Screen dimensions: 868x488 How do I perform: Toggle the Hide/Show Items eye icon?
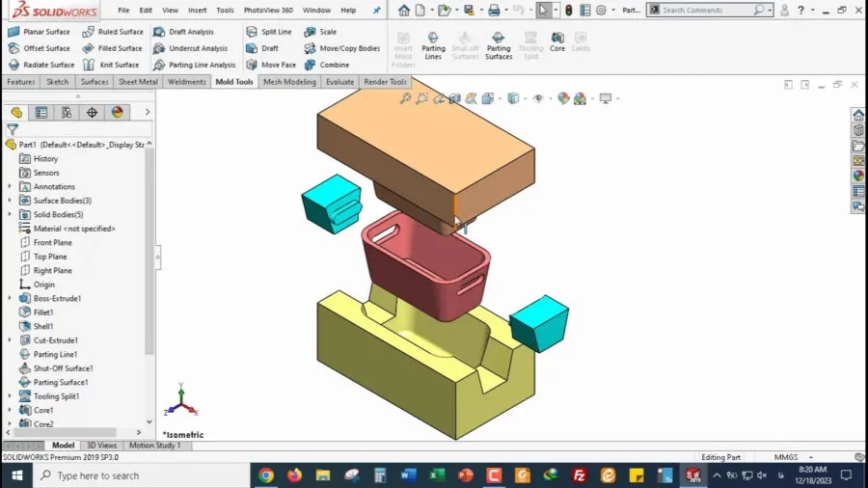tap(537, 98)
